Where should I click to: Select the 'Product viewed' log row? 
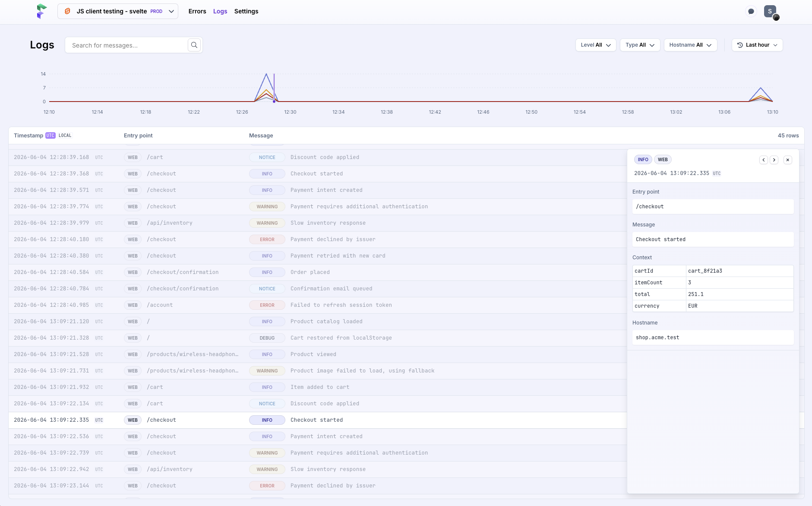pyautogui.click(x=317, y=354)
